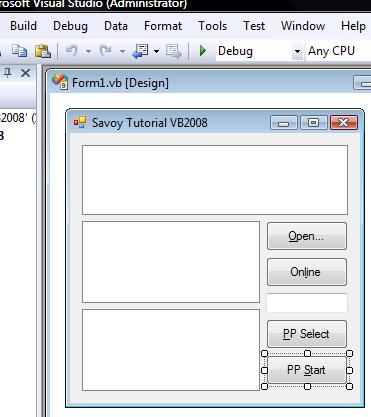The image size is (371, 417).
Task: Expand the Redo history dropdown arrow
Action: [x=122, y=51]
